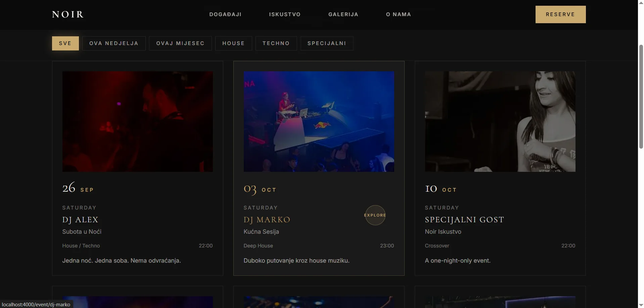
Task: Open the DJ MARKO title
Action: tap(267, 220)
